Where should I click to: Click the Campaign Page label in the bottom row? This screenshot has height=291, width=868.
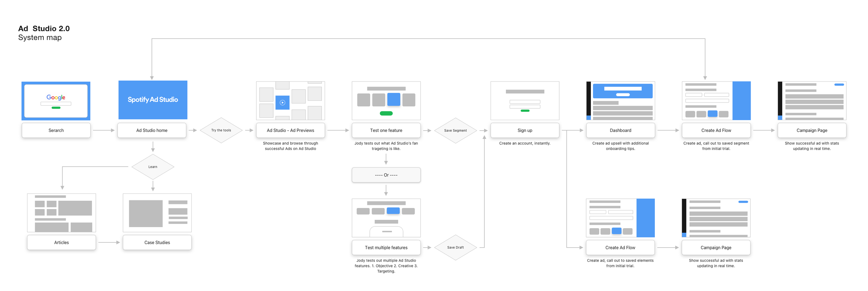(716, 248)
